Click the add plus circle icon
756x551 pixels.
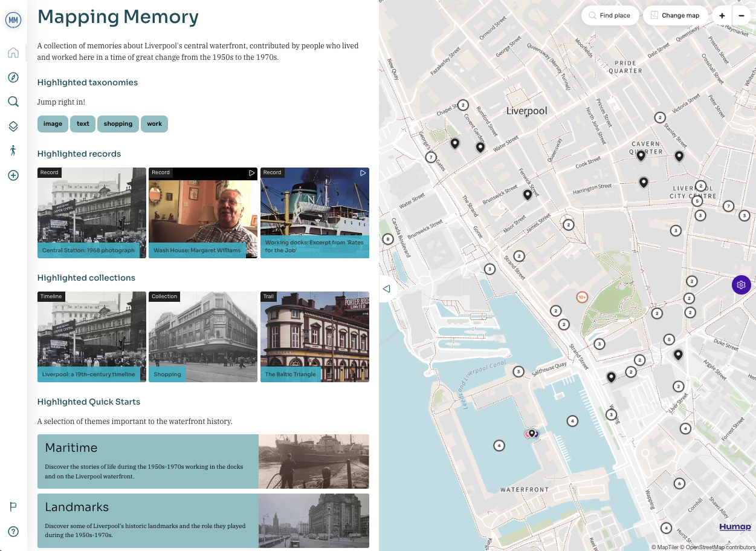(x=13, y=175)
